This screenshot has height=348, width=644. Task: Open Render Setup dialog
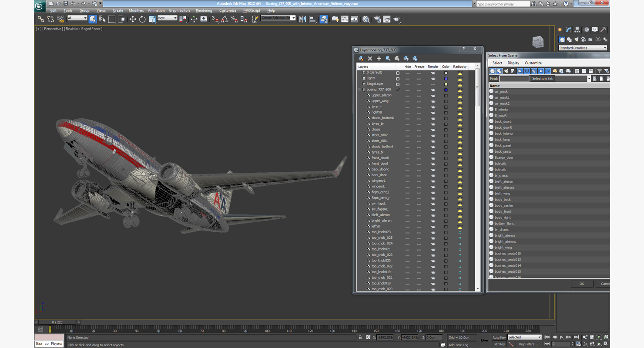pos(377,19)
